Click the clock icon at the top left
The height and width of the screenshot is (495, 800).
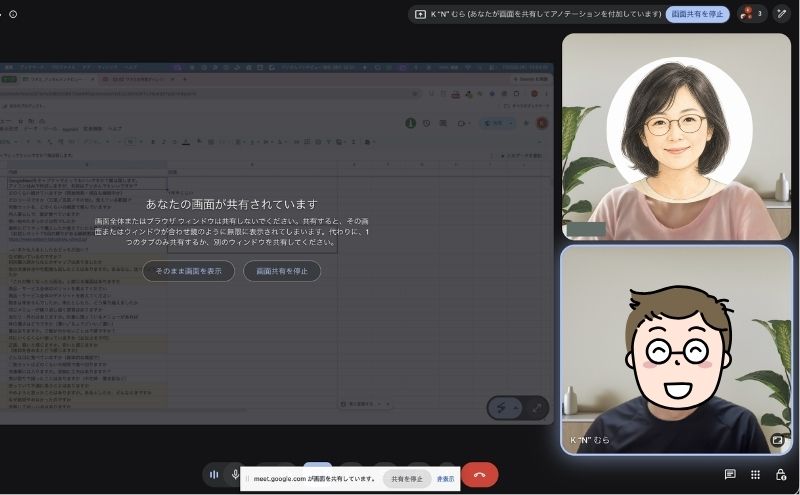click(13, 14)
